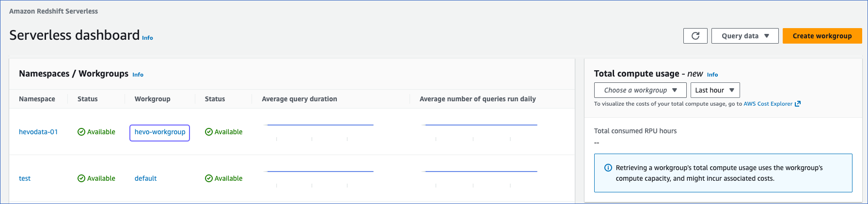The image size is (868, 204).
Task: Open Info link beside Namespaces / Workgroups
Action: [138, 75]
